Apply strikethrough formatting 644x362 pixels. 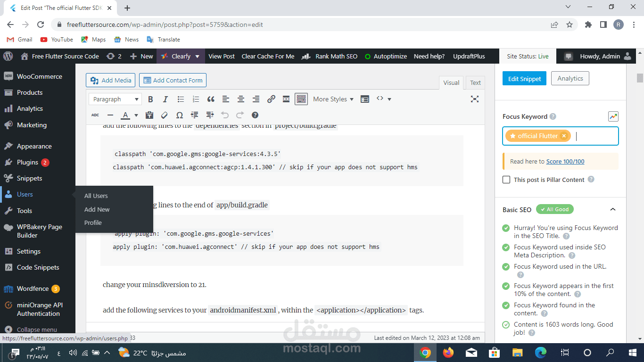coord(95,115)
